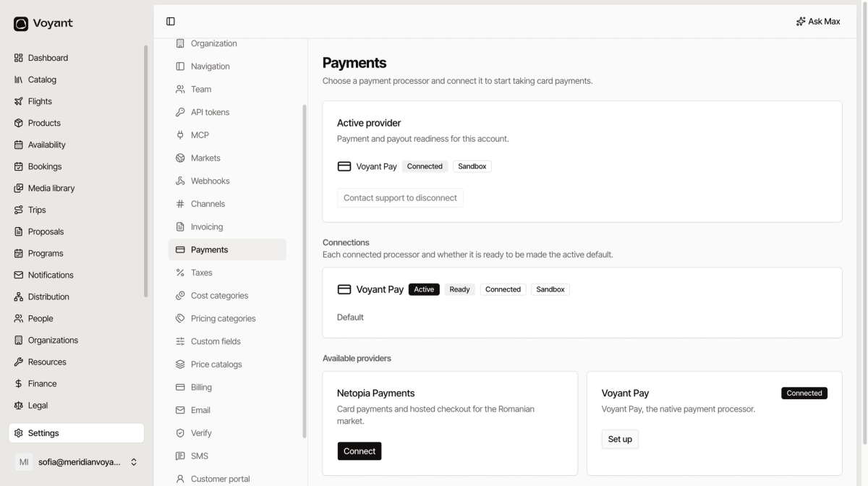This screenshot has width=868, height=486.
Task: Open SMS settings
Action: click(x=227, y=456)
